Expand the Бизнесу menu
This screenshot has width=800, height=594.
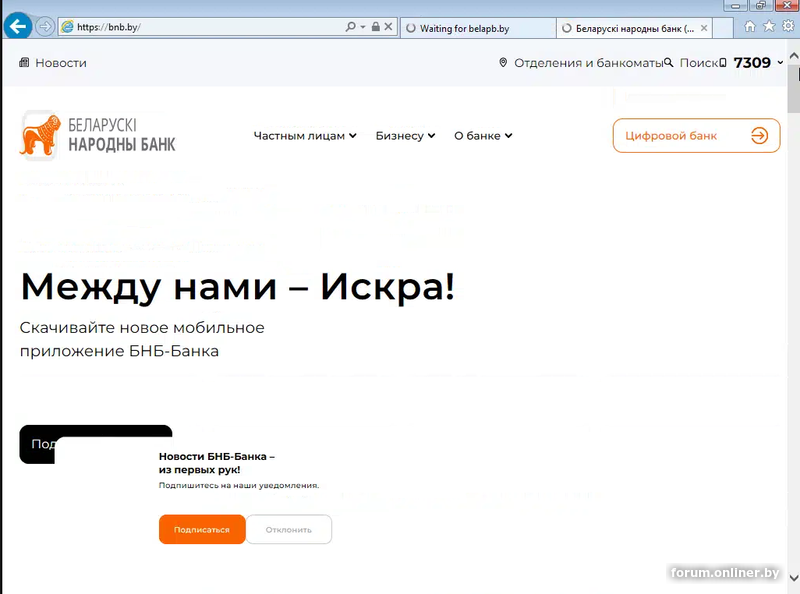coord(405,136)
